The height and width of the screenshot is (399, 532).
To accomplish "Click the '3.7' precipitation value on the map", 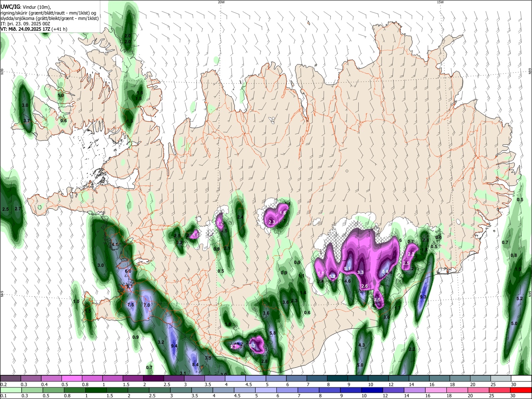I will tap(27, 121).
